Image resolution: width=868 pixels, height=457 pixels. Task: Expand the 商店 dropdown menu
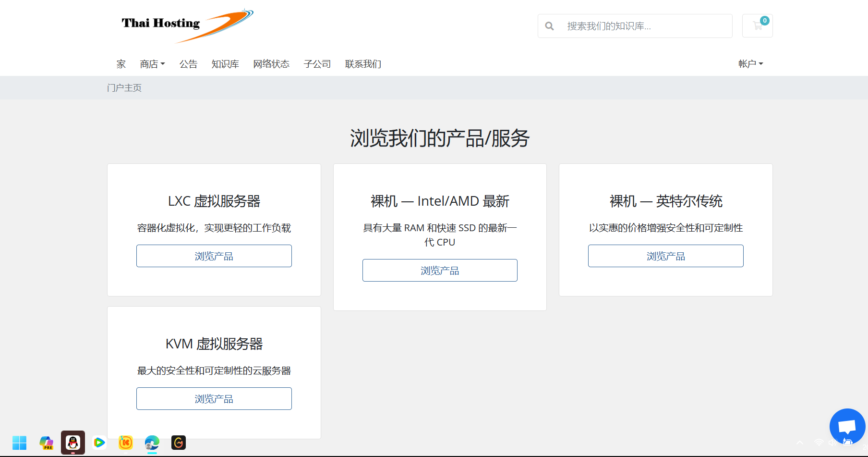pyautogui.click(x=152, y=64)
